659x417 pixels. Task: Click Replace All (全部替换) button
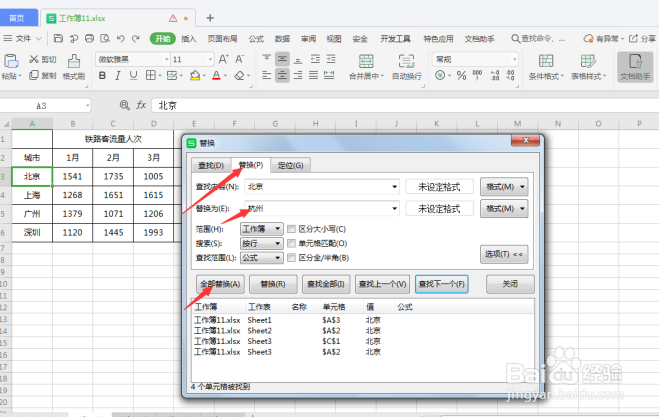220,284
